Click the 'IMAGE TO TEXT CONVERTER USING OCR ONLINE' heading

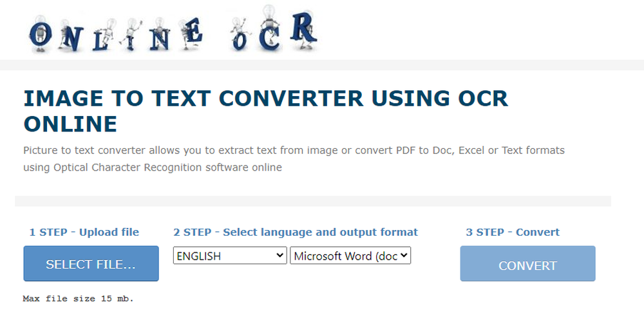click(x=266, y=111)
